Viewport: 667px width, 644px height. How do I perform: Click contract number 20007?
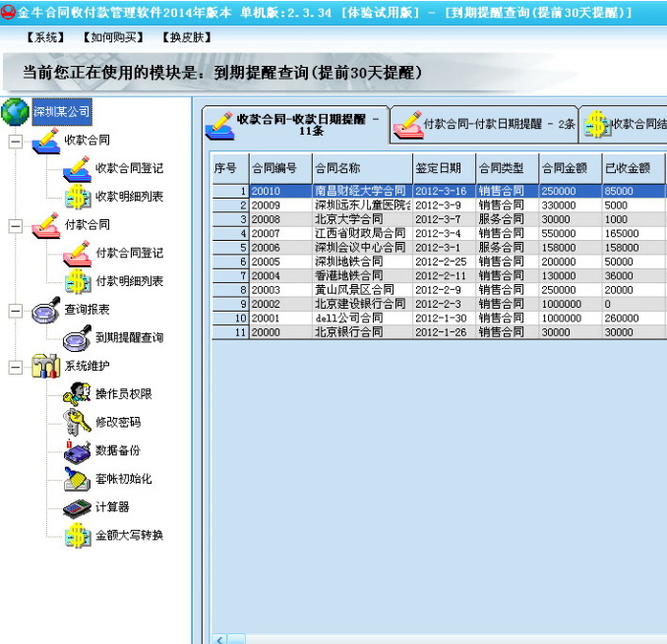coord(280,233)
